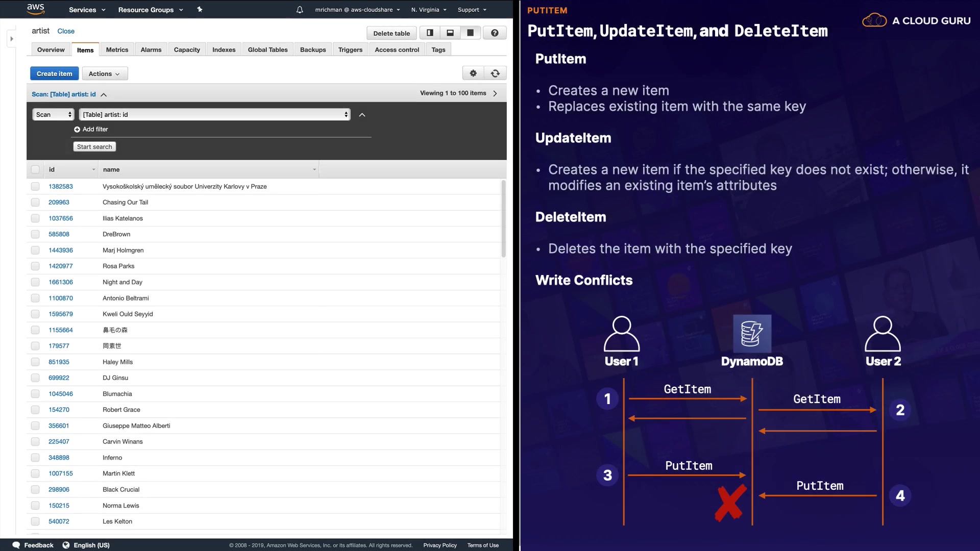The width and height of the screenshot is (980, 551).
Task: Switch to full-screen panel layout icon
Action: tap(470, 33)
